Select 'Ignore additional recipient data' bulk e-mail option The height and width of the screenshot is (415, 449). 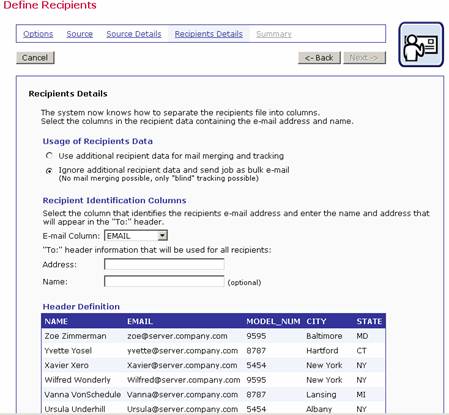pyautogui.click(x=49, y=171)
